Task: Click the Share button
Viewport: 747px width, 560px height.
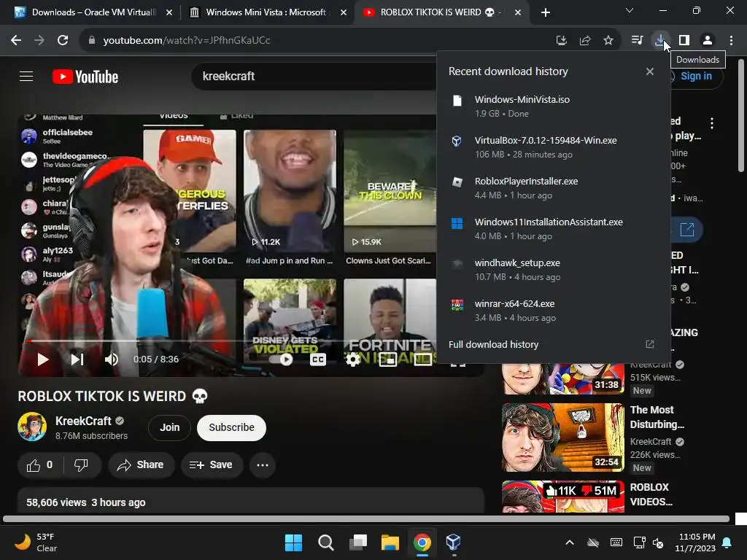Action: click(x=141, y=465)
